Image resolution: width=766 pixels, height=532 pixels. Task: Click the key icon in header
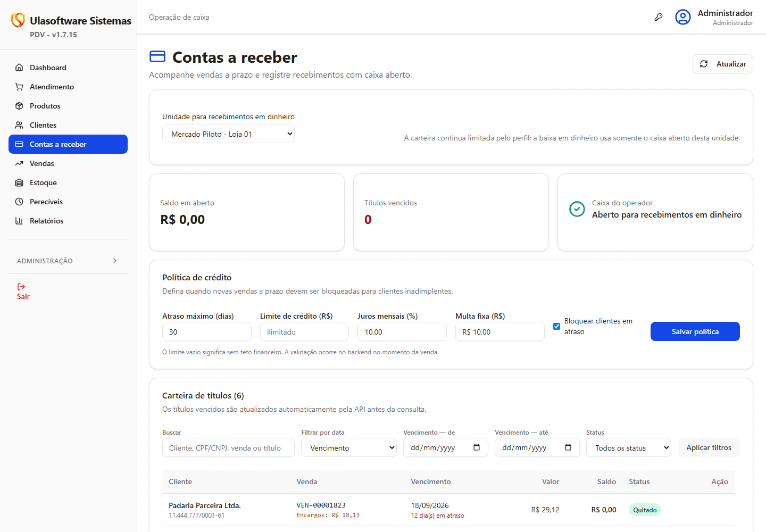point(659,17)
